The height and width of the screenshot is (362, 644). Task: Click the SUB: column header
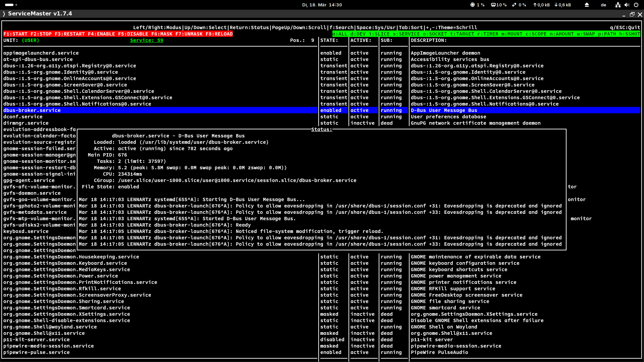click(387, 40)
